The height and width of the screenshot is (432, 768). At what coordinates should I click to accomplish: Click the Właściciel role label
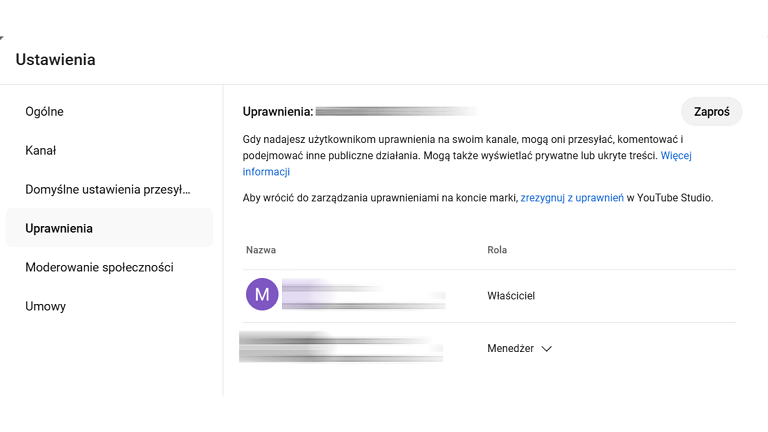pyautogui.click(x=511, y=296)
